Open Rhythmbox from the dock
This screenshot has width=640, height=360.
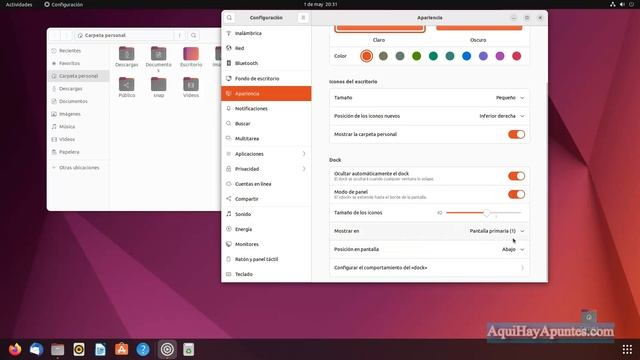click(x=79, y=349)
